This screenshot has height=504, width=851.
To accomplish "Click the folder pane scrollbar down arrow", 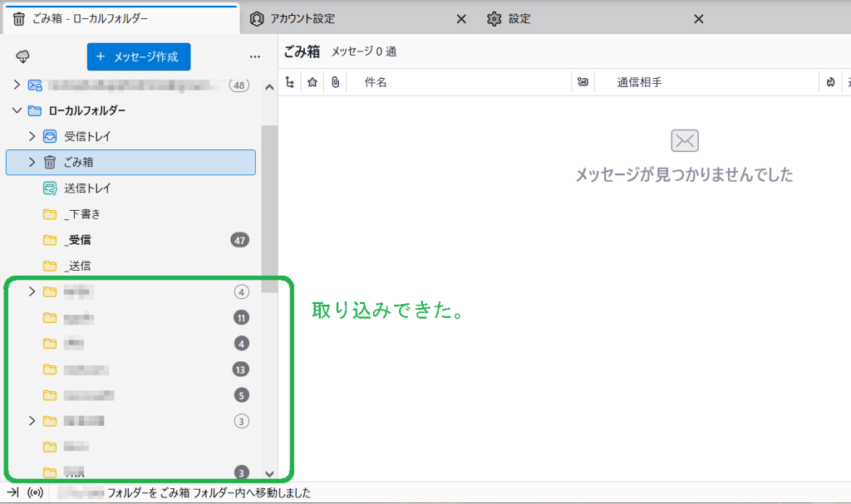I will (x=268, y=472).
